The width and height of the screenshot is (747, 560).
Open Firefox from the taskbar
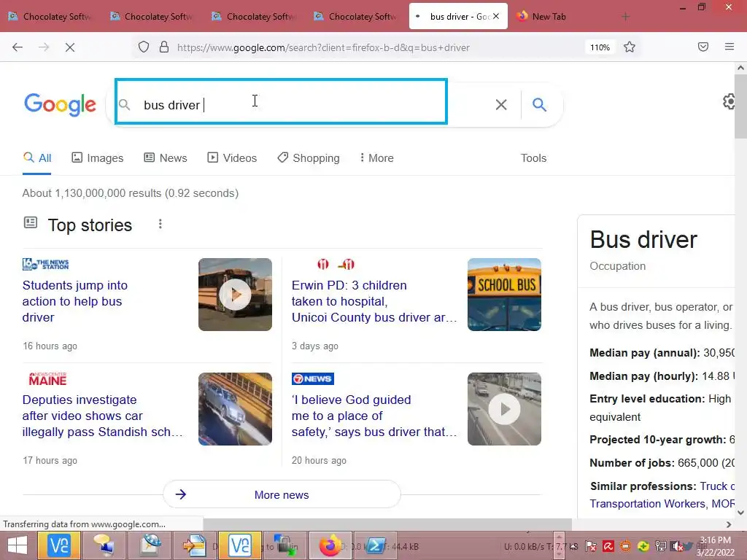[x=330, y=545]
